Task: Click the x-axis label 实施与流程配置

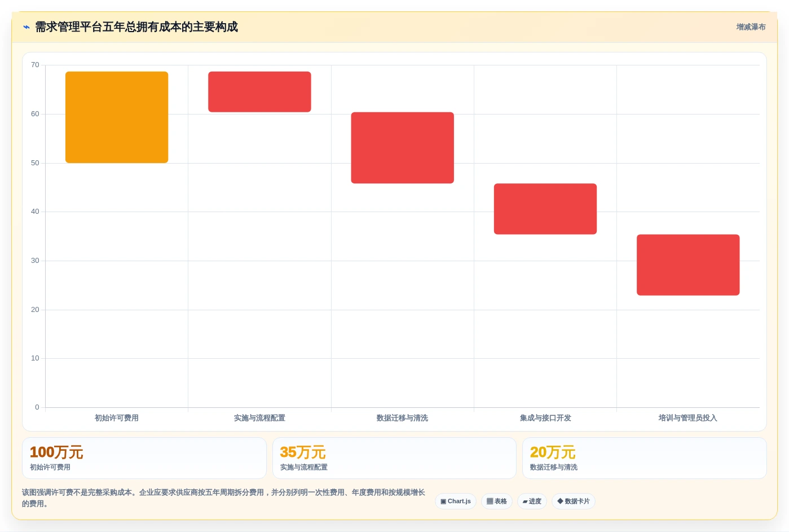Action: (259, 418)
